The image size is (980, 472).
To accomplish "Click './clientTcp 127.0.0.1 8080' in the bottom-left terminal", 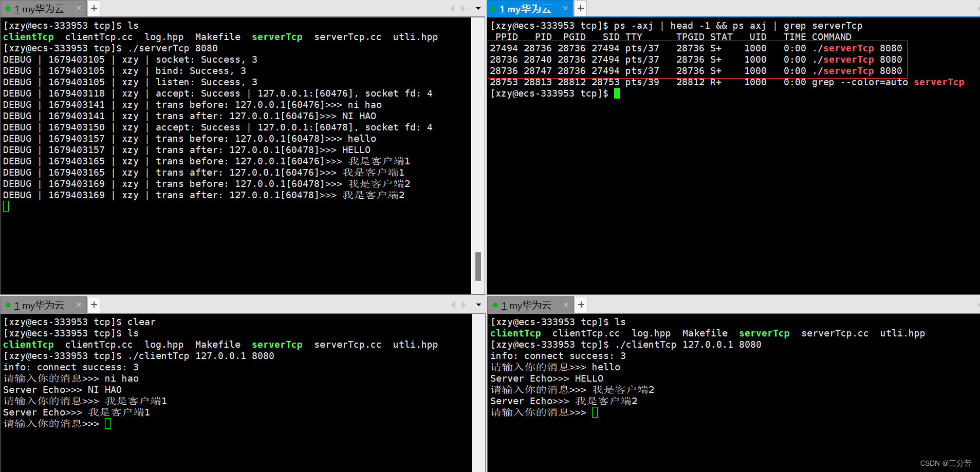I will point(201,356).
